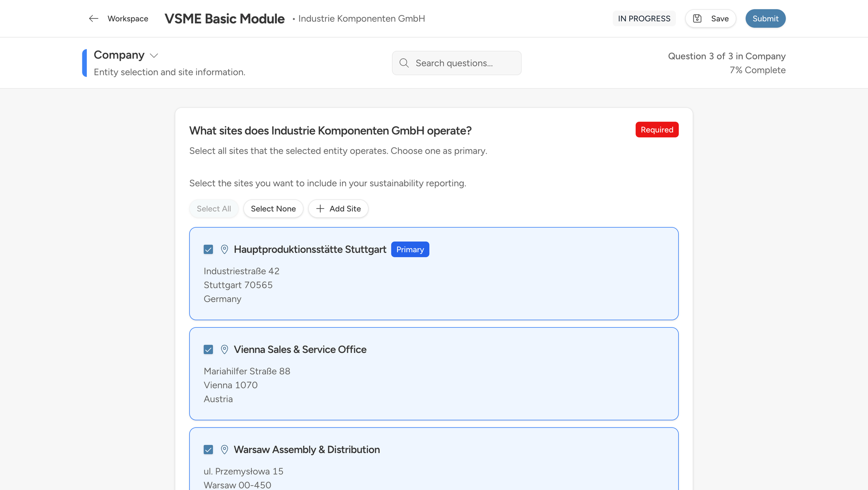Viewport: 868px width, 490px height.
Task: Uncheck the Vienna Sales & Service Office checkbox
Action: coord(208,349)
